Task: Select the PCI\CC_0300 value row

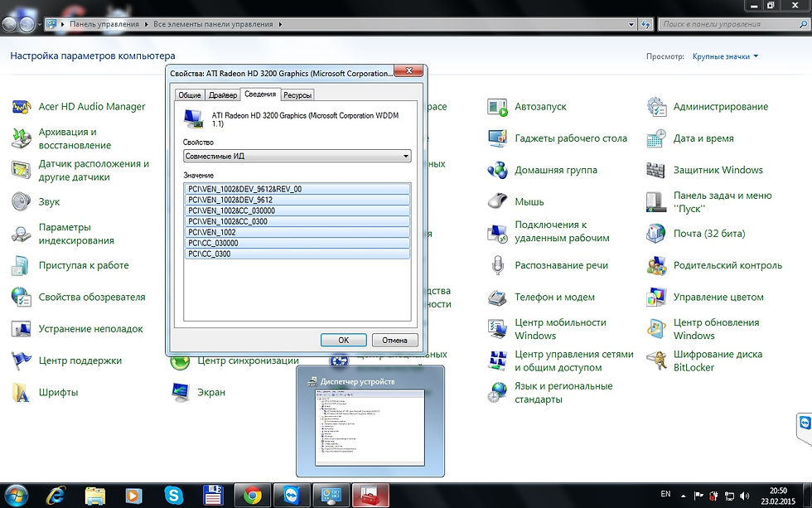Action: point(297,254)
